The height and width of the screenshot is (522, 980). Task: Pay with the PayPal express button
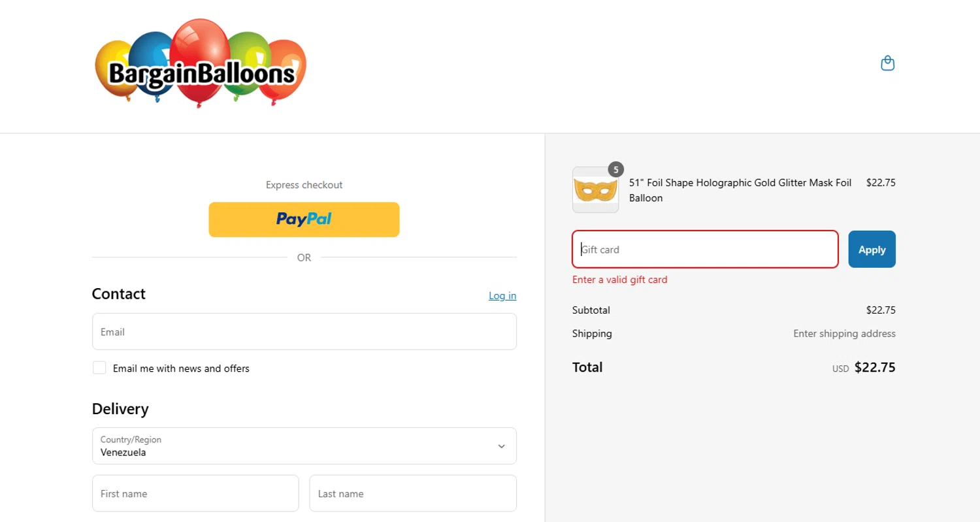(x=304, y=220)
